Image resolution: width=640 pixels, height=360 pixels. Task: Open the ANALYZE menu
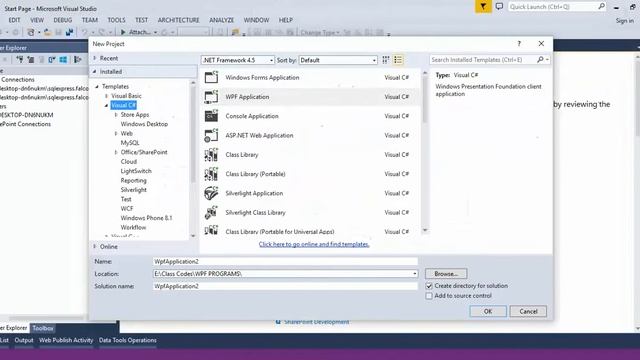coord(222,20)
